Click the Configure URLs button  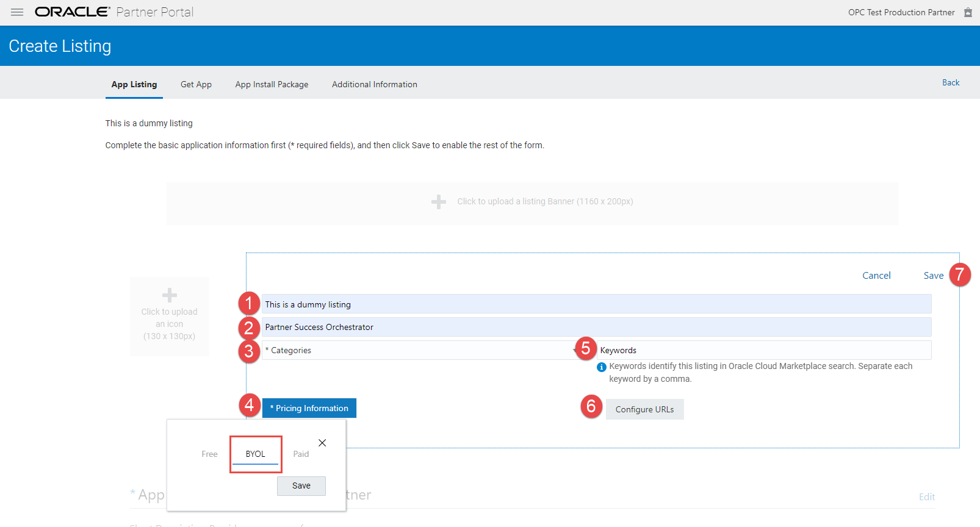(x=645, y=409)
